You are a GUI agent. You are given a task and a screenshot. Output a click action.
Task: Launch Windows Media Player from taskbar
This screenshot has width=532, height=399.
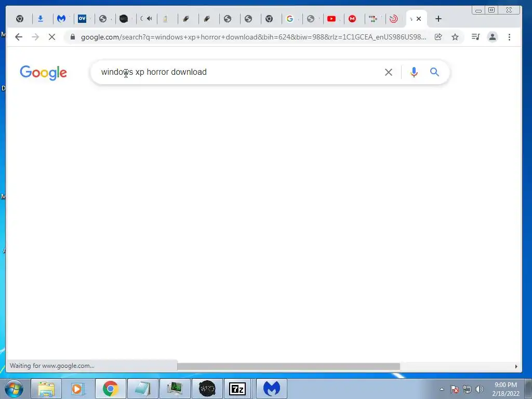point(78,389)
